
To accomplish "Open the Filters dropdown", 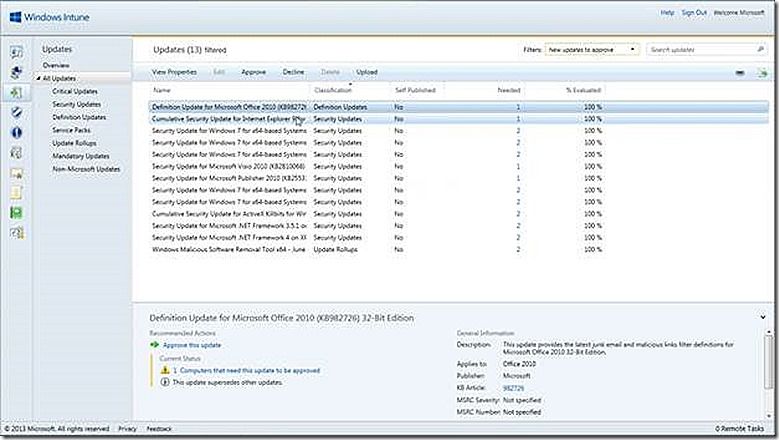I will [592, 50].
